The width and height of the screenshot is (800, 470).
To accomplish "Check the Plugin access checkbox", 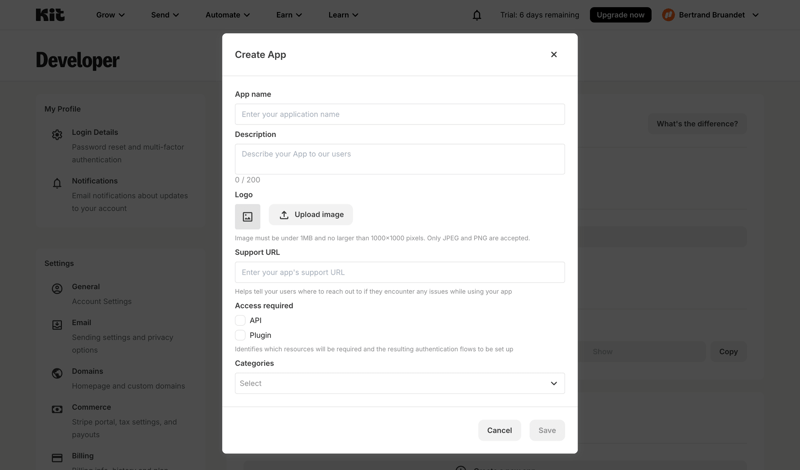I will [240, 335].
